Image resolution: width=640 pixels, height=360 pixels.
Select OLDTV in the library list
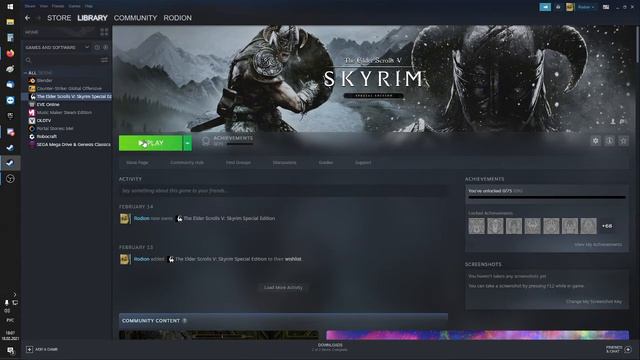click(x=44, y=120)
